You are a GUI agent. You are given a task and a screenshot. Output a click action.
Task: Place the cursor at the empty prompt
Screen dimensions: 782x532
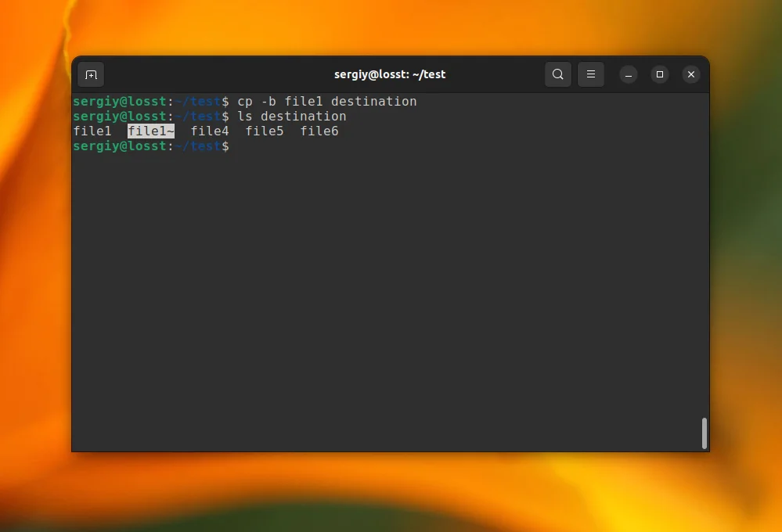coord(235,146)
